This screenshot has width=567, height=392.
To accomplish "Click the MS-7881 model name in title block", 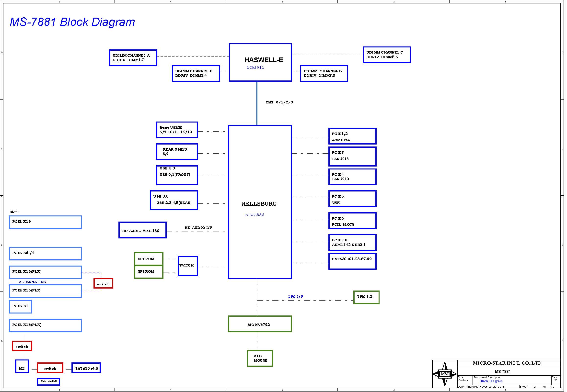I will [503, 371].
